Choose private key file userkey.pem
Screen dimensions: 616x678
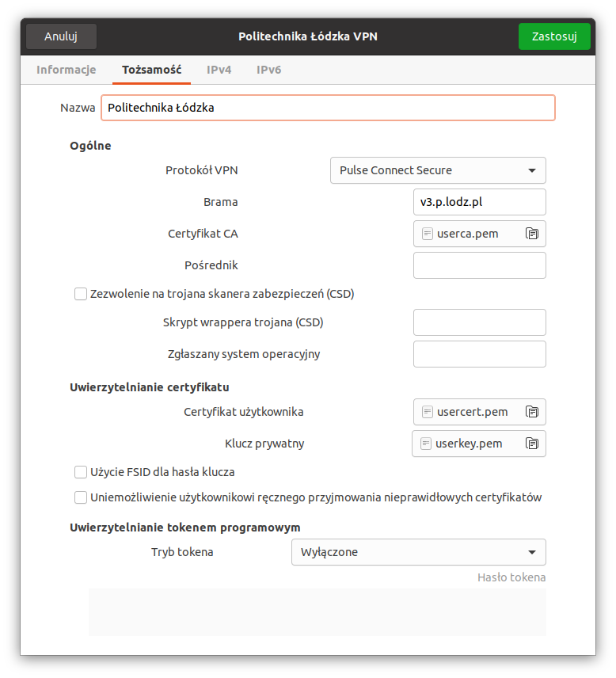[x=479, y=444]
